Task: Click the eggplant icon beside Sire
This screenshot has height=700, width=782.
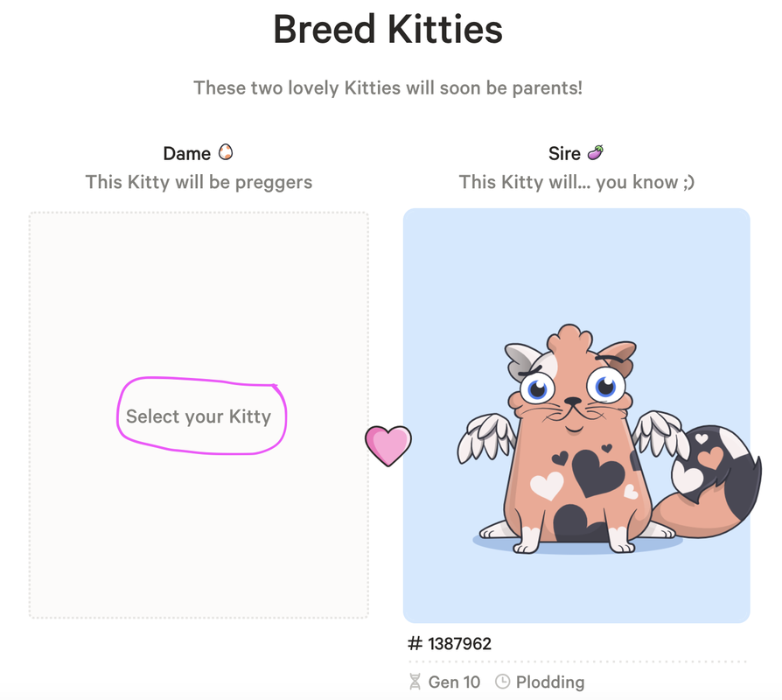Action: [596, 153]
